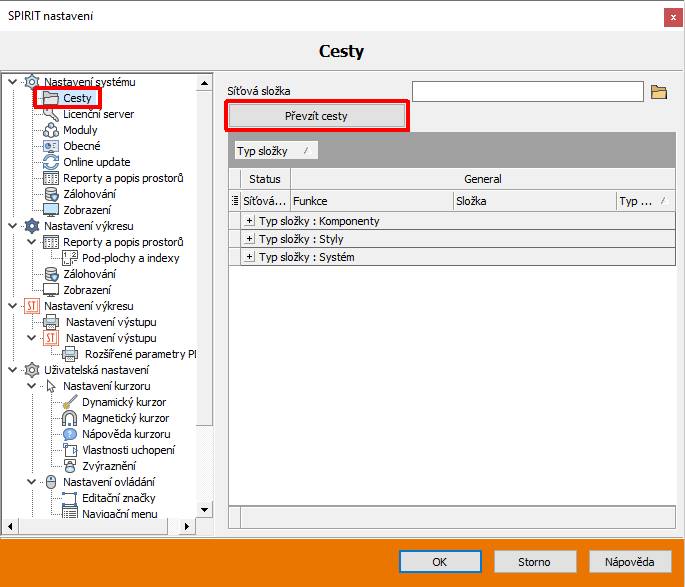Image resolution: width=685 pixels, height=587 pixels.
Task: Collapse the gear-icon Nastavení výkresu node
Action: click(x=13, y=226)
